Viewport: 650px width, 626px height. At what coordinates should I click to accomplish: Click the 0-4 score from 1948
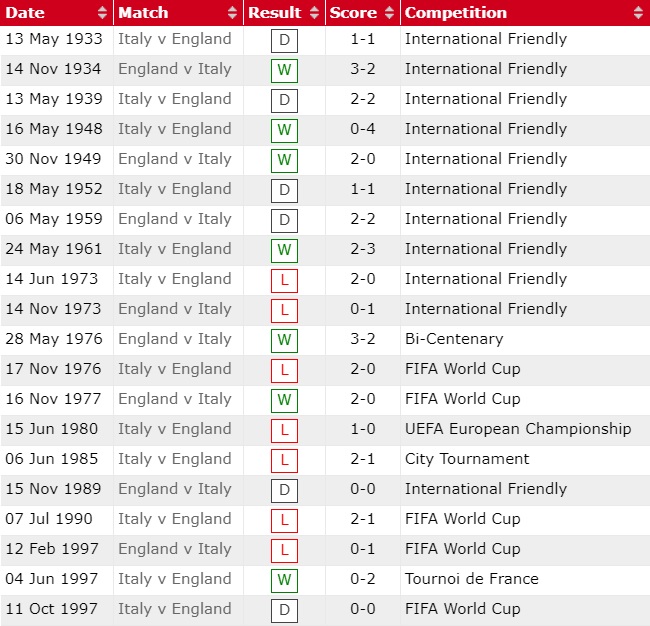[361, 129]
